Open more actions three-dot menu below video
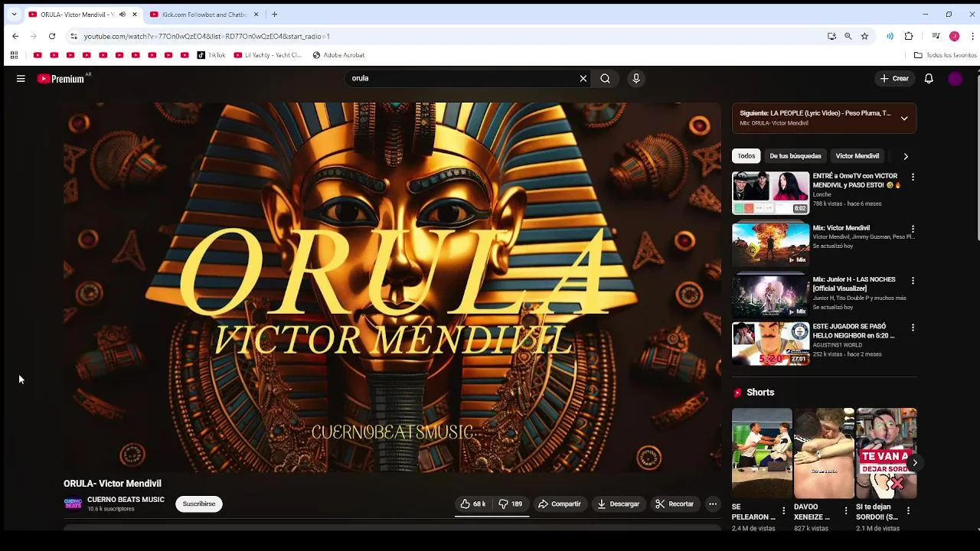Viewport: 980px width, 551px height. 713,504
